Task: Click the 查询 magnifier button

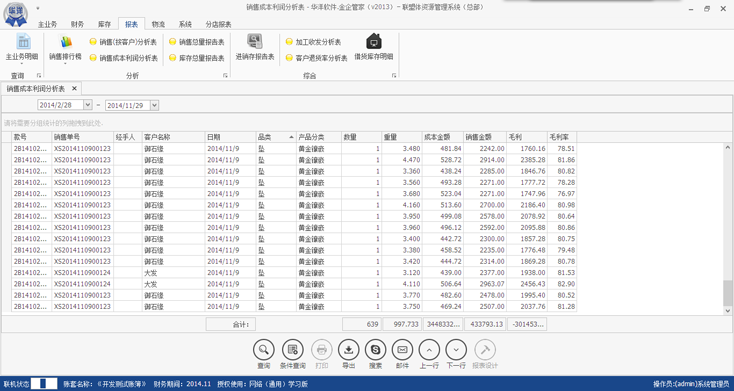Action: coord(264,349)
